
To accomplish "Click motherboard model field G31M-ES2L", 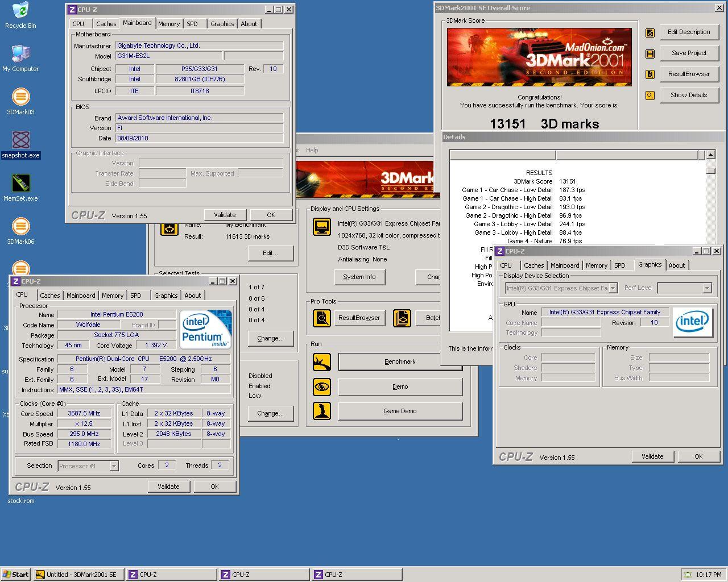I will (x=168, y=56).
